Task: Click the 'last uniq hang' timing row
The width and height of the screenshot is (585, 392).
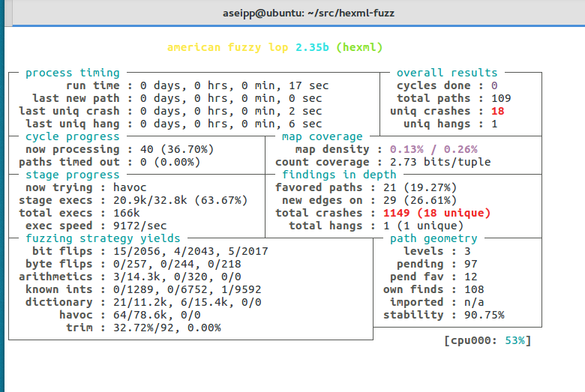Action: pos(174,124)
